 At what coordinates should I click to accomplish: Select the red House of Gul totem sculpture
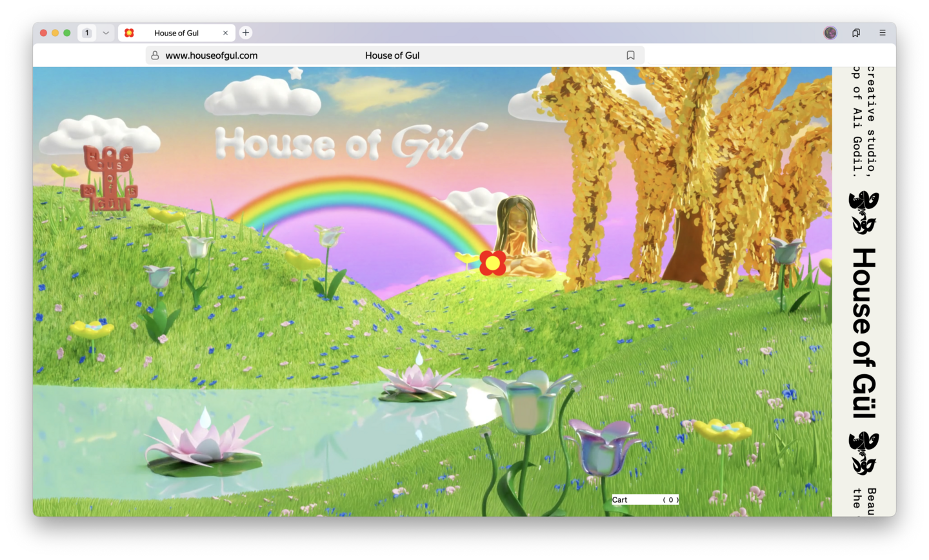[109, 178]
